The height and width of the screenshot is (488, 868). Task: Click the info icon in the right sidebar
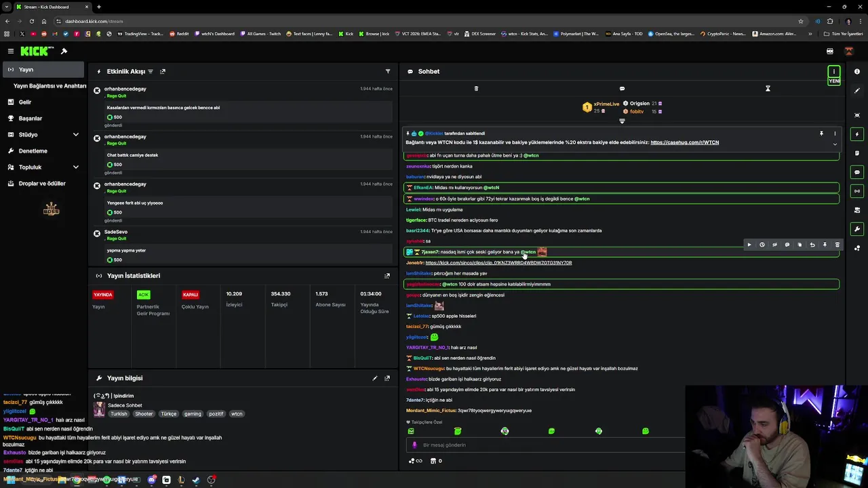(857, 71)
